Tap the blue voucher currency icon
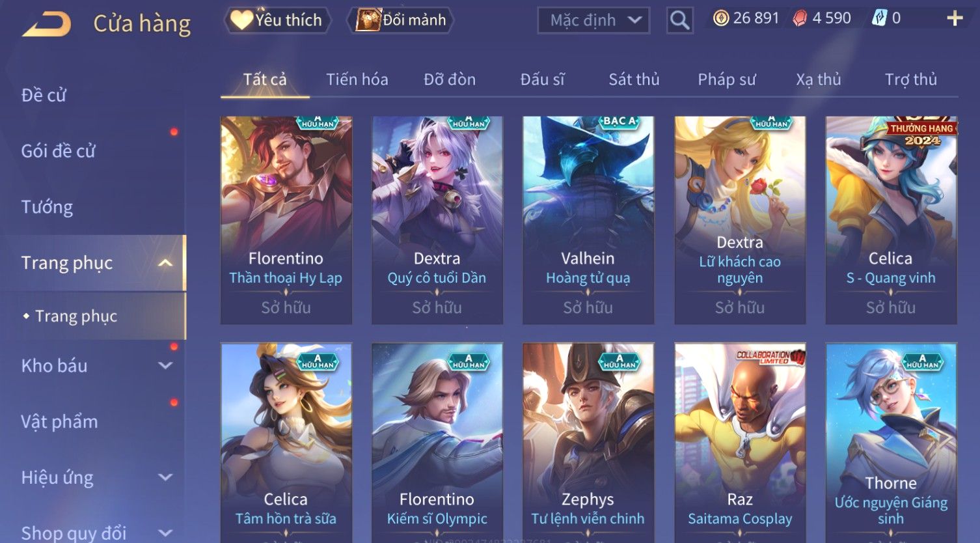The width and height of the screenshot is (980, 543). (879, 18)
